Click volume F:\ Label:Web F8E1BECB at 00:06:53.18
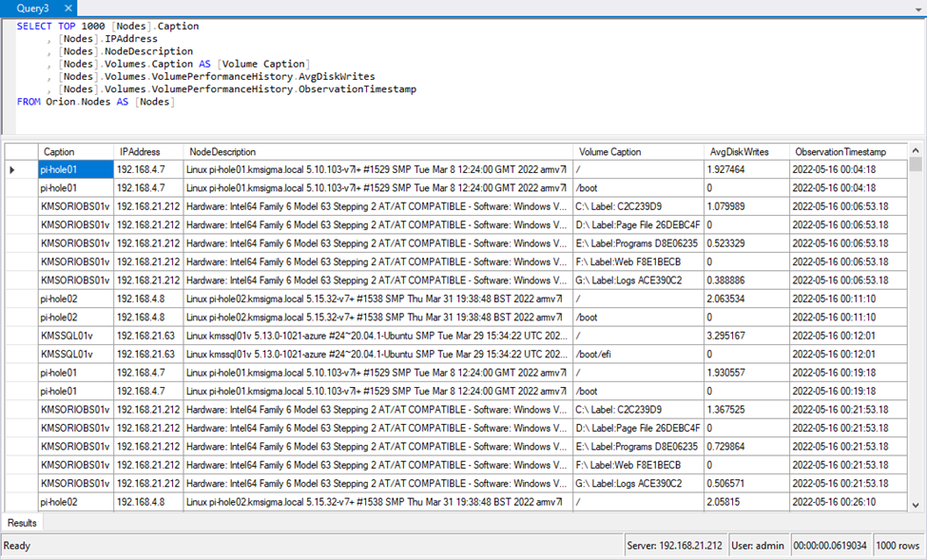The image size is (927, 560). click(x=639, y=261)
